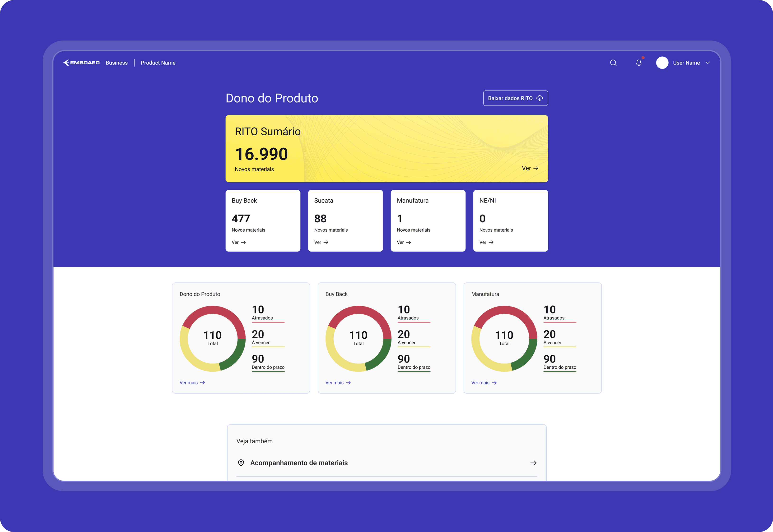Click the location pin icon in Veja também
This screenshot has width=773, height=532.
(x=241, y=463)
